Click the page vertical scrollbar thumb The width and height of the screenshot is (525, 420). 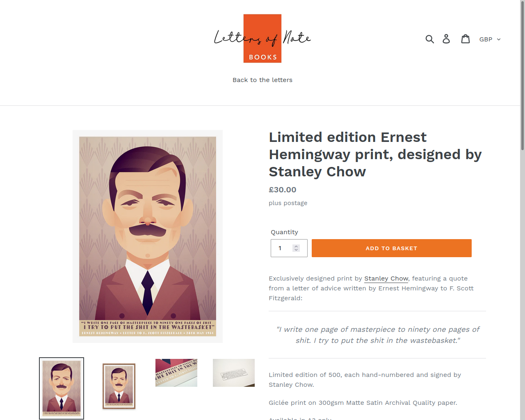point(523,76)
